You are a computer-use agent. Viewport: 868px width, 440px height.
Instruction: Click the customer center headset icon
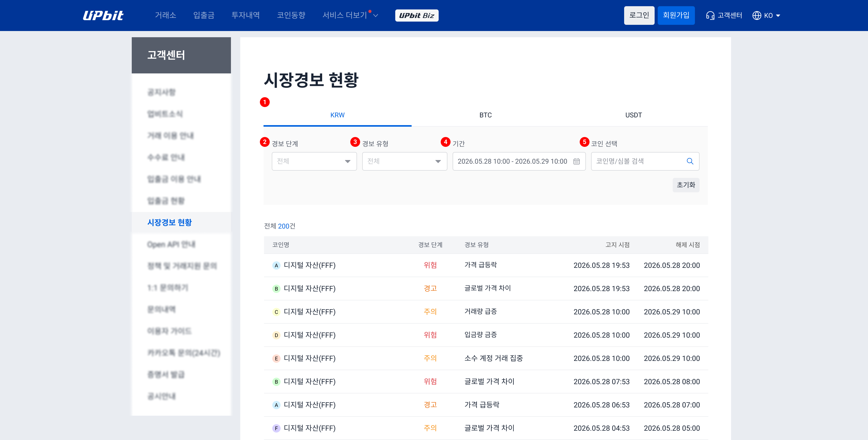point(710,16)
